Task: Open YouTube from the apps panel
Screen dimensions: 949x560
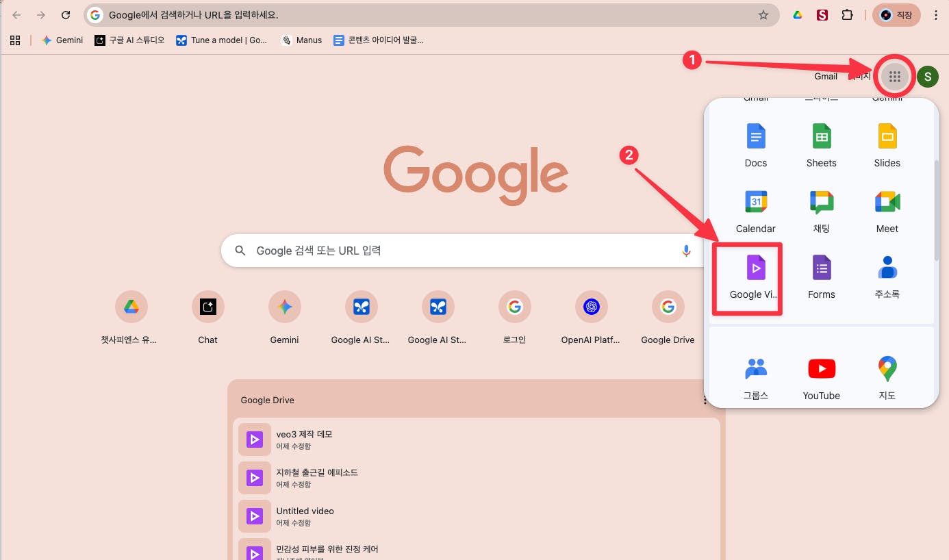Action: point(822,379)
